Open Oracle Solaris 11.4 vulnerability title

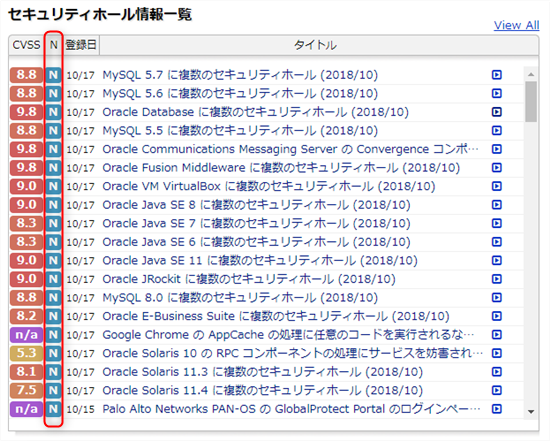(x=262, y=390)
